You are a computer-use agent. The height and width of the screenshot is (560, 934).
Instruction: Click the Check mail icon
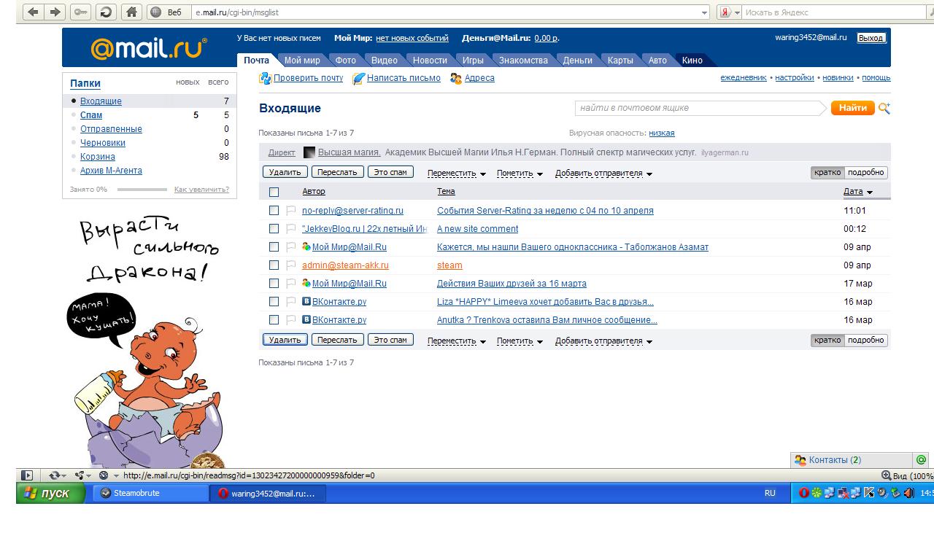(x=266, y=78)
